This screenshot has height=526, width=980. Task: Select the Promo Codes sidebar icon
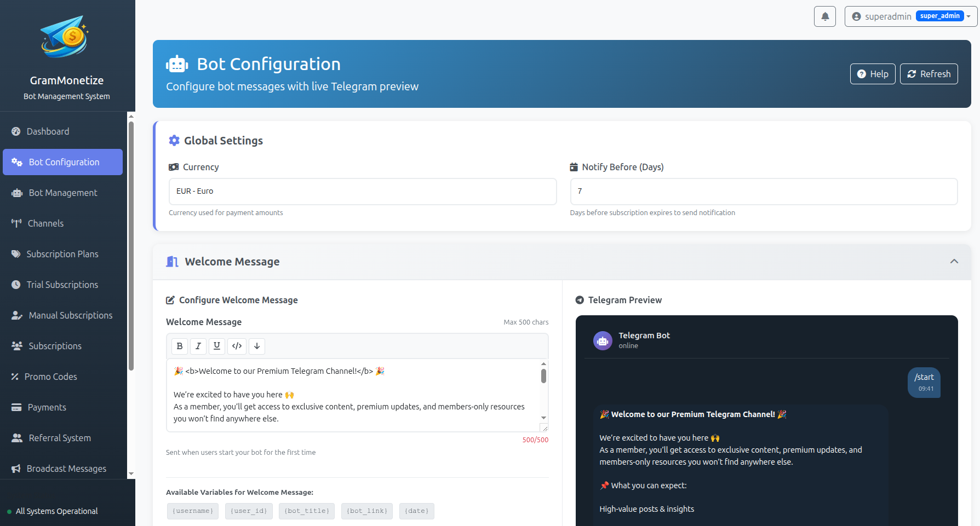click(x=16, y=377)
